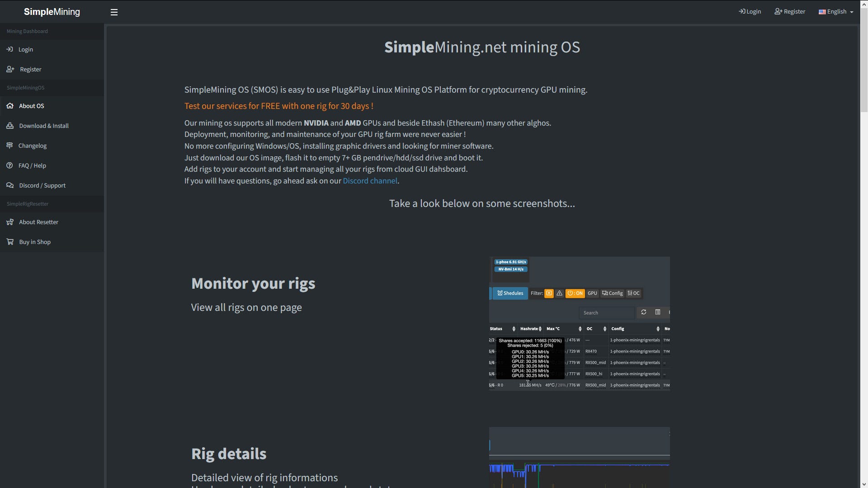Open Login from the top navigation bar
Image resolution: width=868 pixels, height=488 pixels.
750,12
